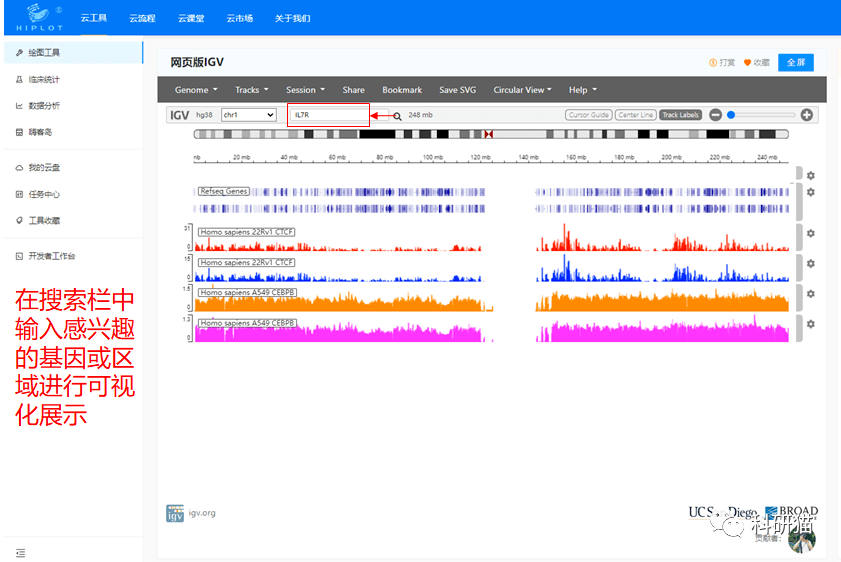Open gear settings for magenta A549 CEBPB track
This screenshot has height=562, width=841.
(811, 324)
